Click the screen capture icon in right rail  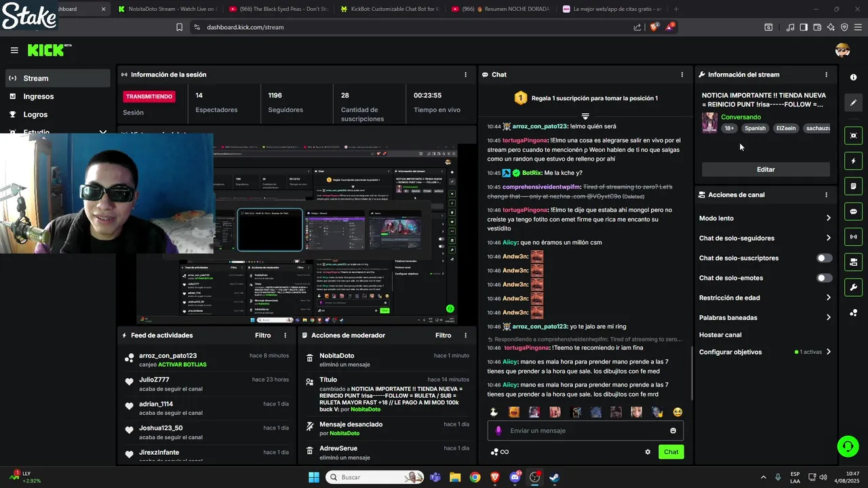[853, 136]
